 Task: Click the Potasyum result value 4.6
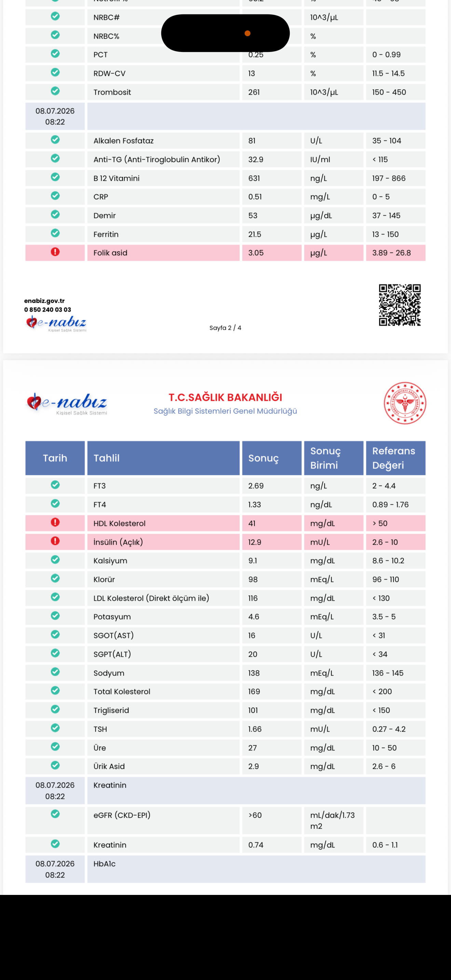click(x=254, y=617)
